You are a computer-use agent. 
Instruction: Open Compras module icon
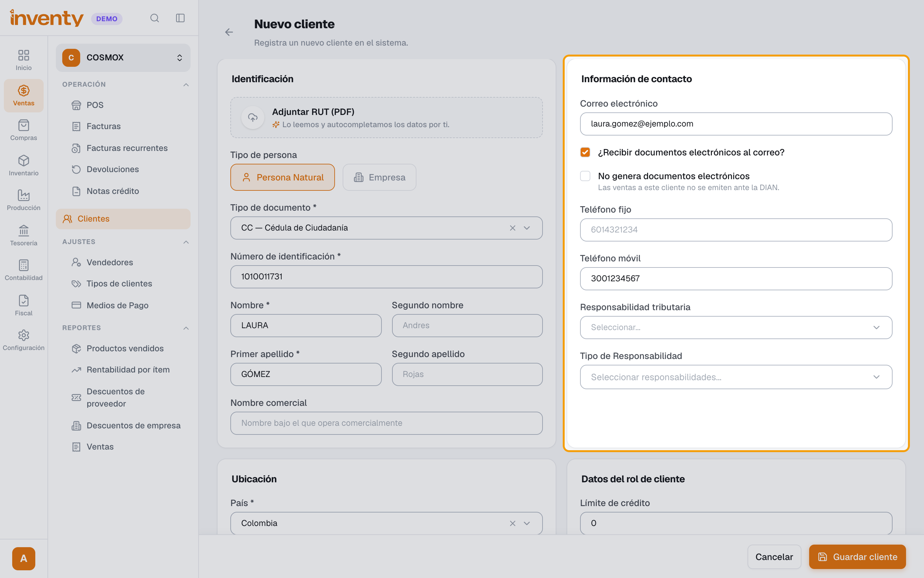pos(24,130)
